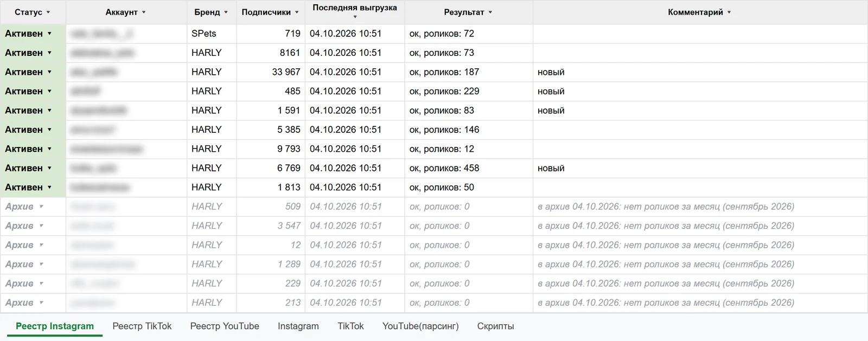Change Активен status in the SPets row
This screenshot has height=341, width=868.
(49, 34)
